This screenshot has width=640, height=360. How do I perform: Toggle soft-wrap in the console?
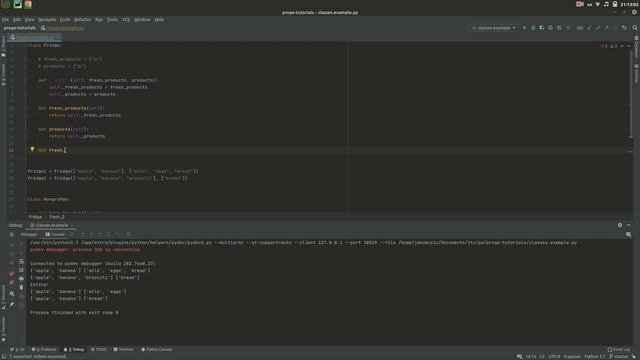coord(21,261)
